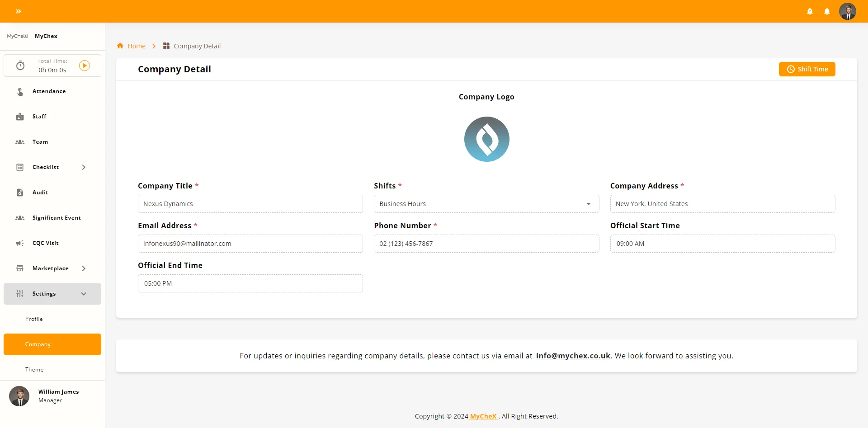Click the info@mychex.co.uk email link
This screenshot has height=428, width=868.
(573, 356)
